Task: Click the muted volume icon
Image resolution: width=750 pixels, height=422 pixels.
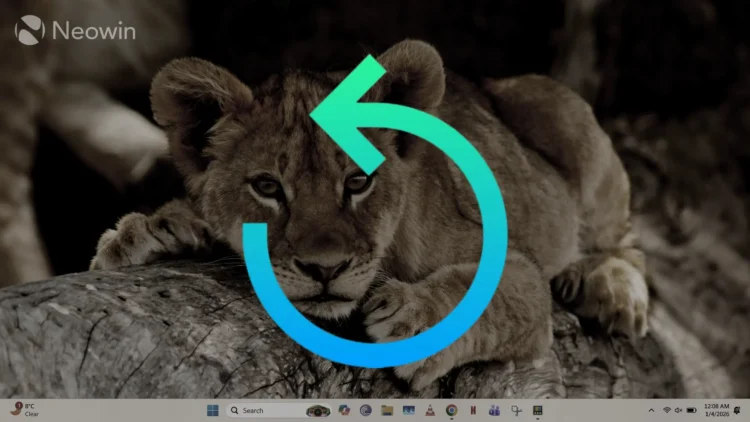Action: tap(679, 410)
